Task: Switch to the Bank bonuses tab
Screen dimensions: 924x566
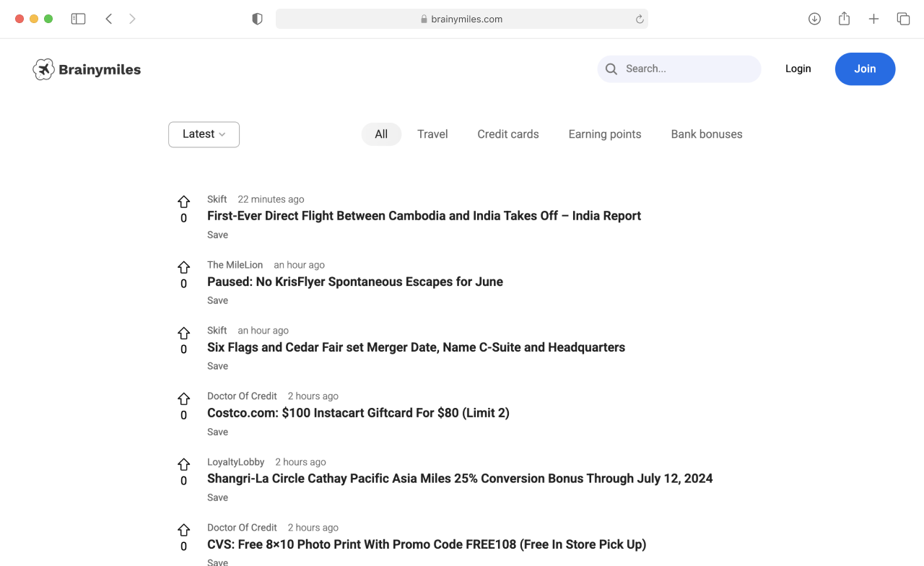Action: click(x=707, y=134)
